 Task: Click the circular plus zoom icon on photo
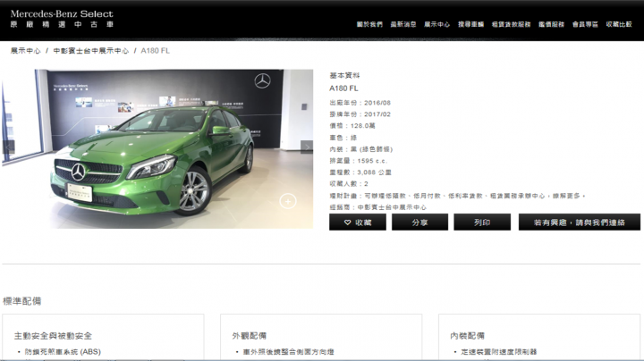coord(288,201)
